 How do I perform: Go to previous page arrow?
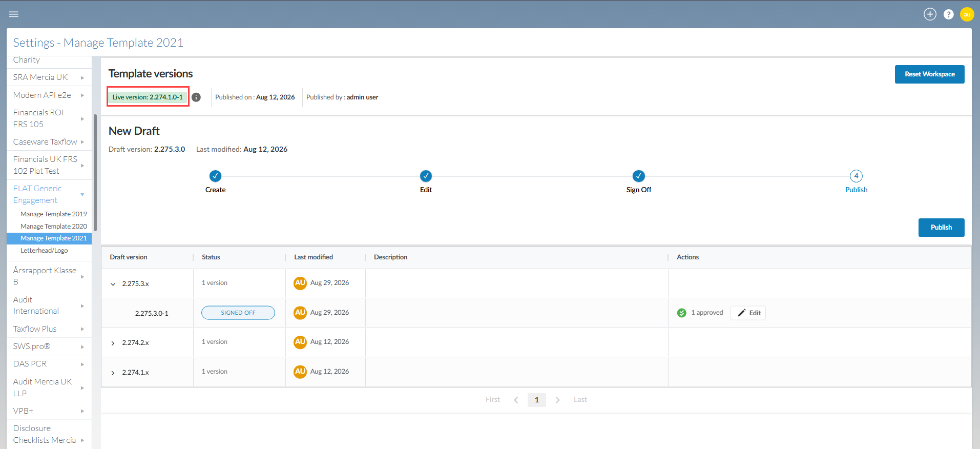point(516,400)
